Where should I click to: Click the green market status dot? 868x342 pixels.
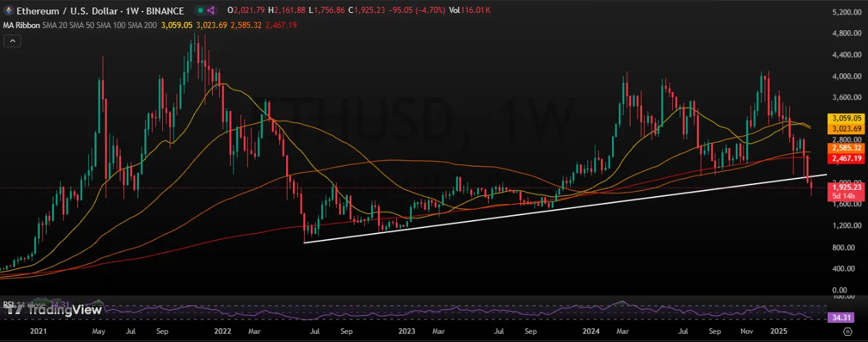pos(200,11)
